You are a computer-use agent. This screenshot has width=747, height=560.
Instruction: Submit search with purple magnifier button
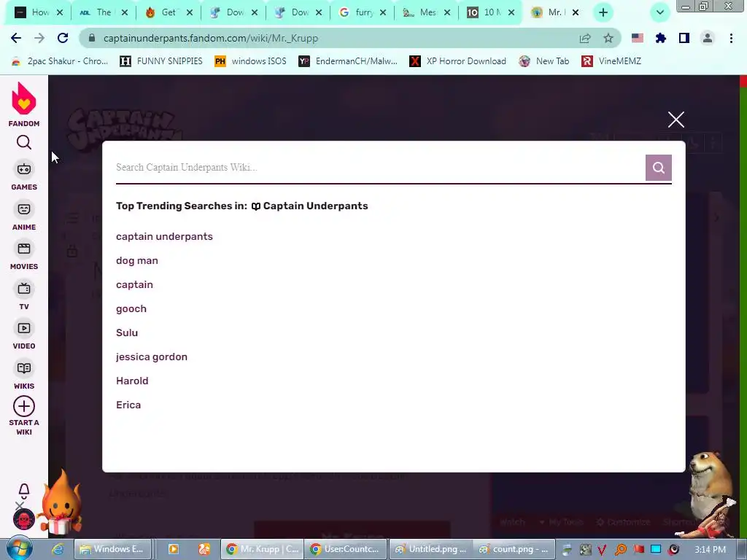659,168
